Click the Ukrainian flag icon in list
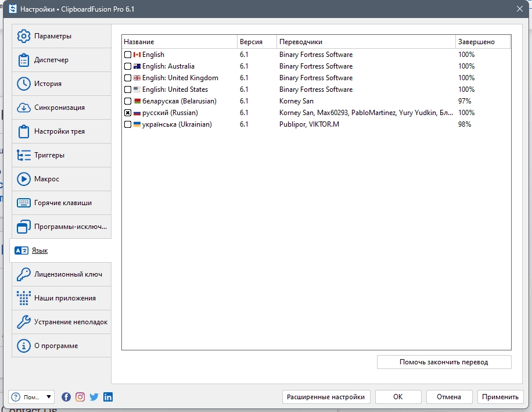This screenshot has height=412, width=532. (x=136, y=124)
